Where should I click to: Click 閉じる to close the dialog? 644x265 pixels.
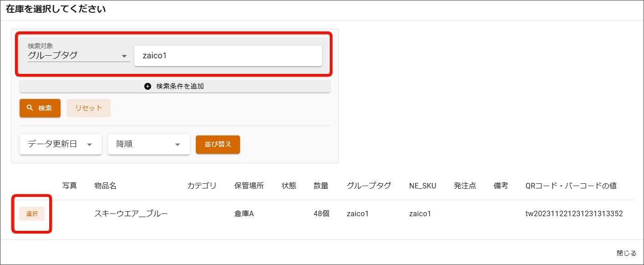(x=626, y=253)
